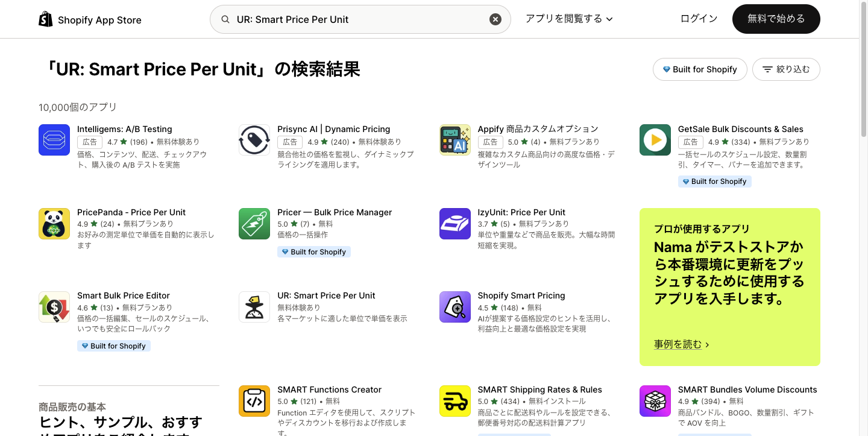
Task: Open the SMART Functions Creator icon
Action: (x=254, y=401)
